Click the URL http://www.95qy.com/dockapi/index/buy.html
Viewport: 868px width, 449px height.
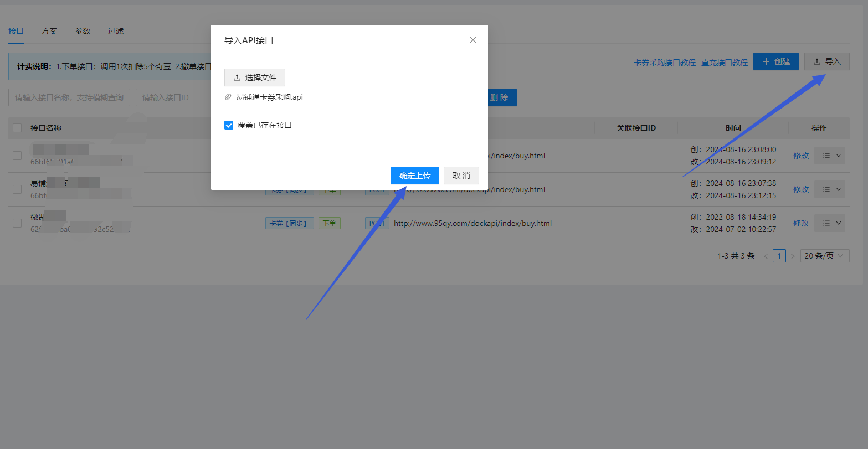[x=472, y=223]
